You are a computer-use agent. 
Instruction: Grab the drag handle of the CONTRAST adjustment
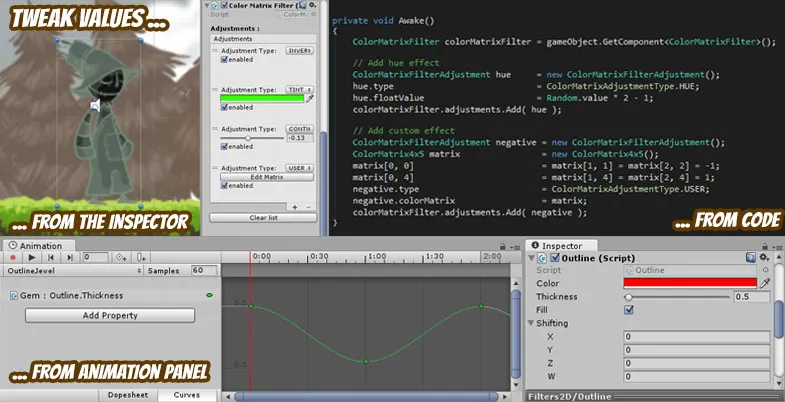pos(215,129)
